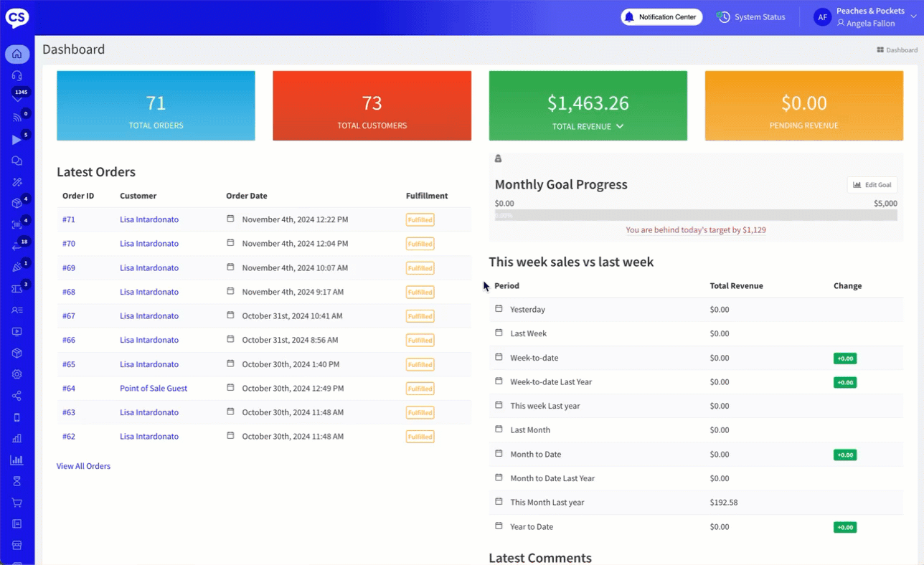Click the Edit Goal button
The width and height of the screenshot is (924, 565).
(872, 185)
